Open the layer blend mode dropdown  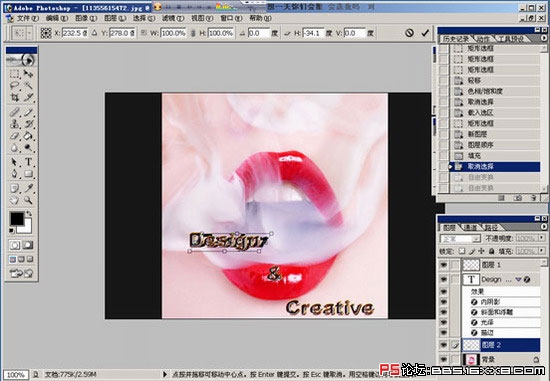(460, 239)
